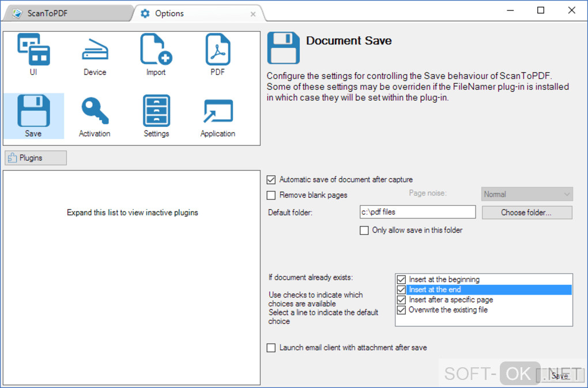Open the UI options category
Image resolution: width=588 pixels, height=388 pixels.
click(x=33, y=55)
